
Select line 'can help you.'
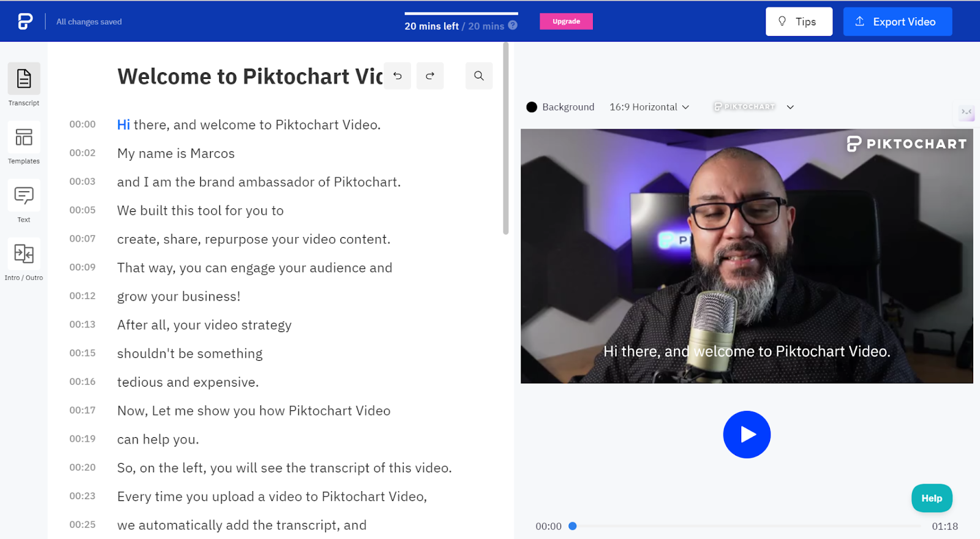(x=158, y=439)
